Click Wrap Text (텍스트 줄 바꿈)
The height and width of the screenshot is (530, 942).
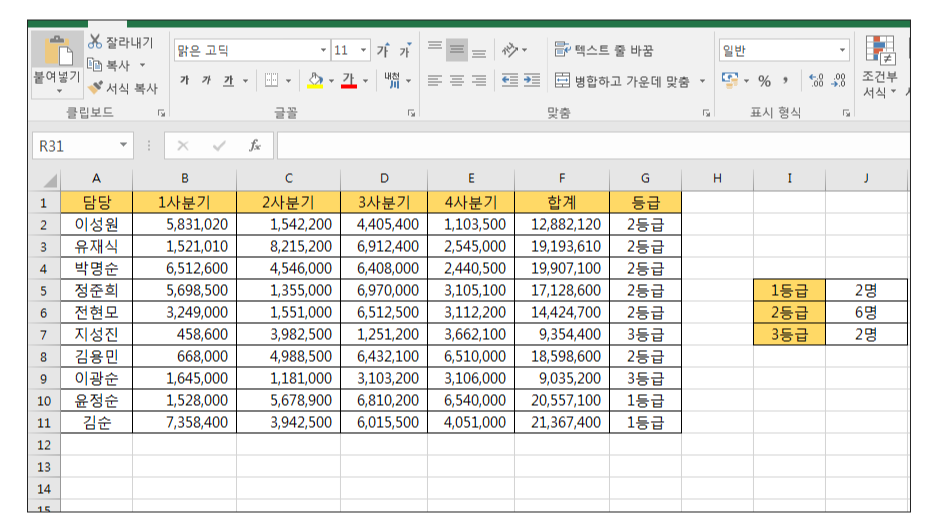coord(603,50)
